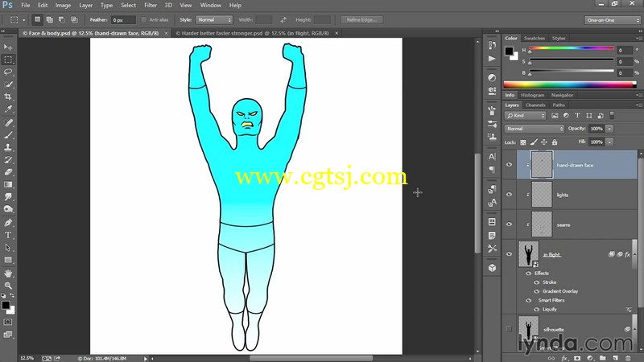The width and height of the screenshot is (644, 362).
Task: Toggle the Anti-alias checkbox
Action: pos(144,19)
